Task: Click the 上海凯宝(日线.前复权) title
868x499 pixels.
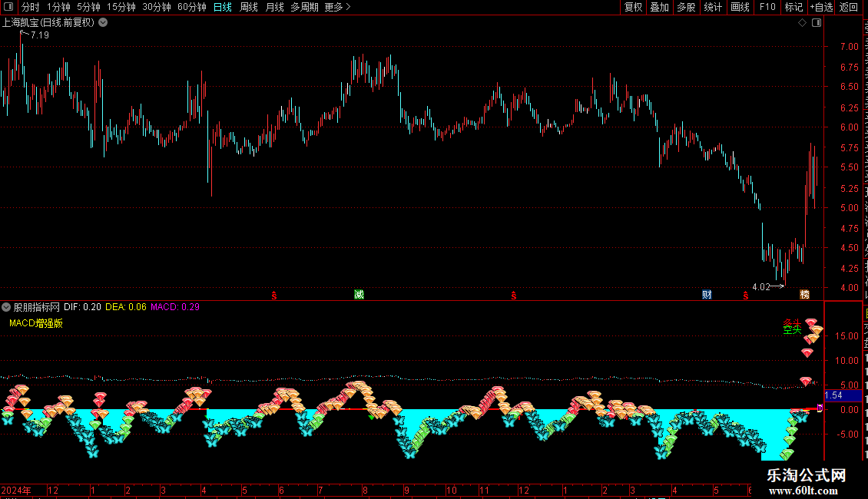Action: click(48, 23)
